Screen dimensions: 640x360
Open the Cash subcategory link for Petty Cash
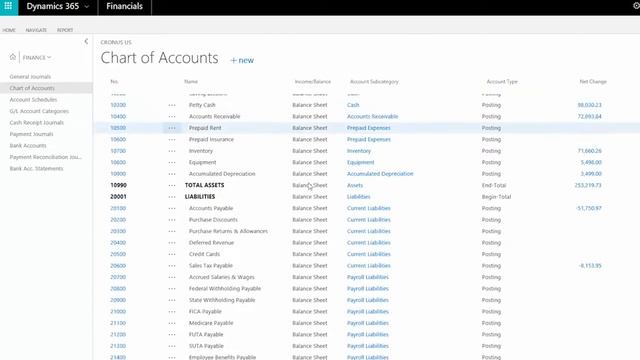click(353, 105)
